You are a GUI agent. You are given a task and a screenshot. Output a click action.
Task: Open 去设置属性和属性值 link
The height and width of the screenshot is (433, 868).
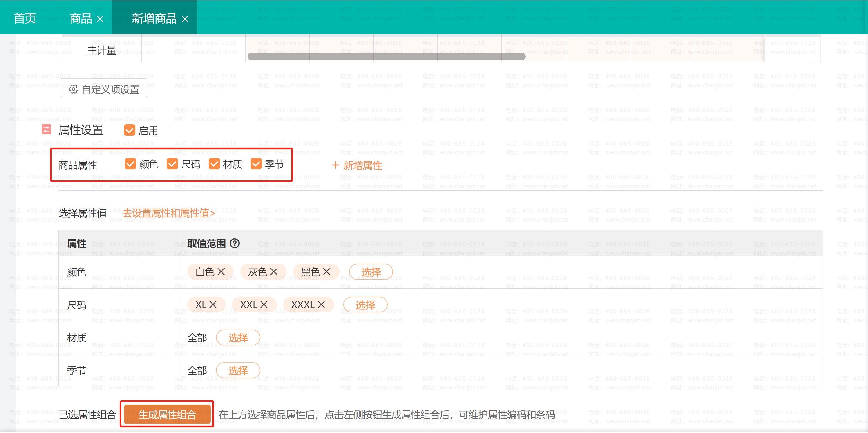pos(168,213)
